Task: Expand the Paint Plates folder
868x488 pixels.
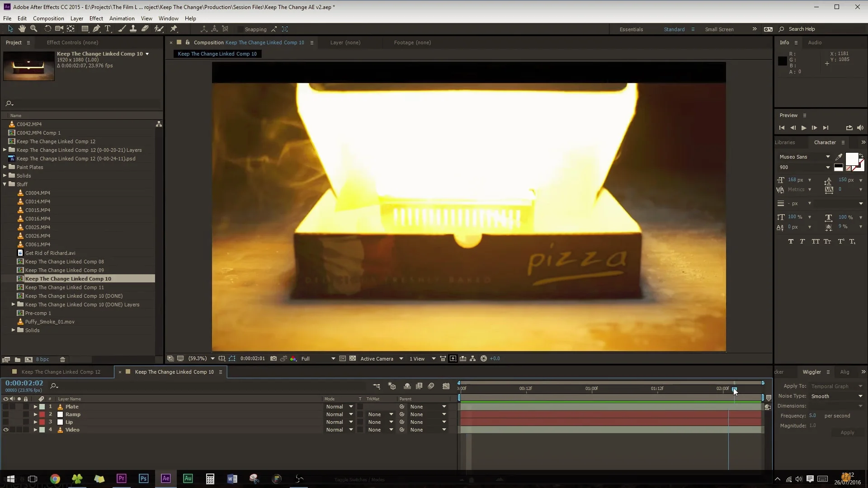Action: [5, 167]
